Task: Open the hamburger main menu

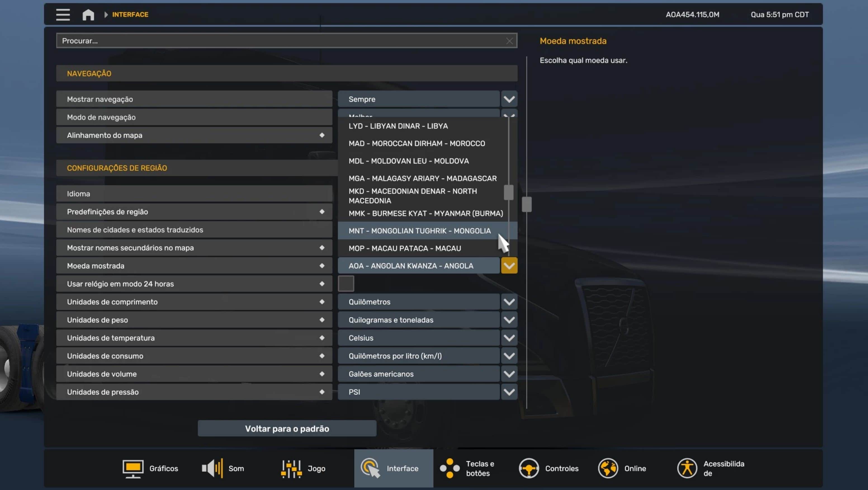Action: pos(63,15)
